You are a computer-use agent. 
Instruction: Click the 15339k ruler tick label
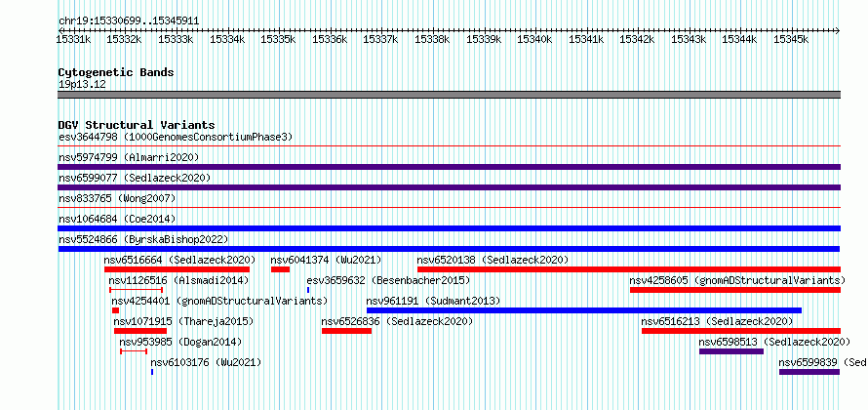pyautogui.click(x=484, y=39)
